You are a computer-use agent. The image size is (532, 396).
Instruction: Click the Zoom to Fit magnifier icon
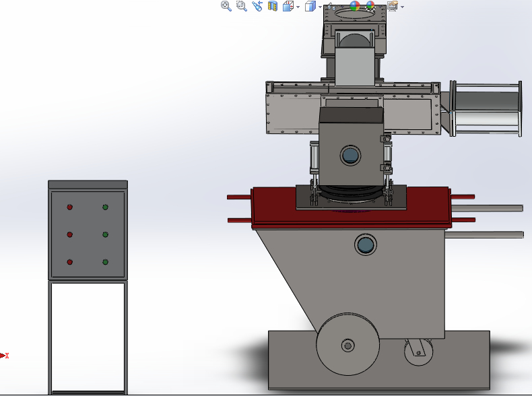tap(226, 6)
